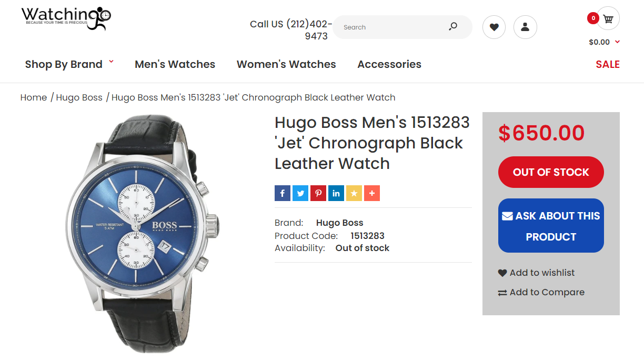Click the Facebook share icon
This screenshot has width=644, height=360.
283,193
